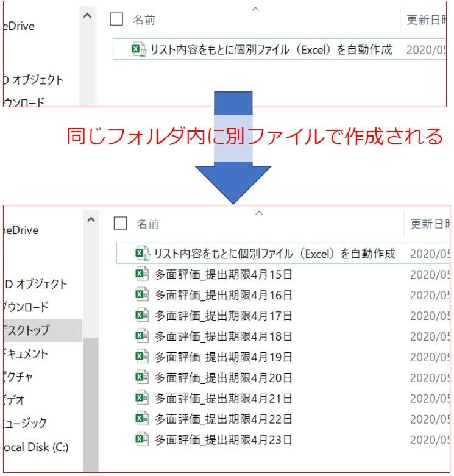Select ミュージック in the bottom window's sidebar
Viewport: 454px width, 476px height.
click(x=26, y=423)
